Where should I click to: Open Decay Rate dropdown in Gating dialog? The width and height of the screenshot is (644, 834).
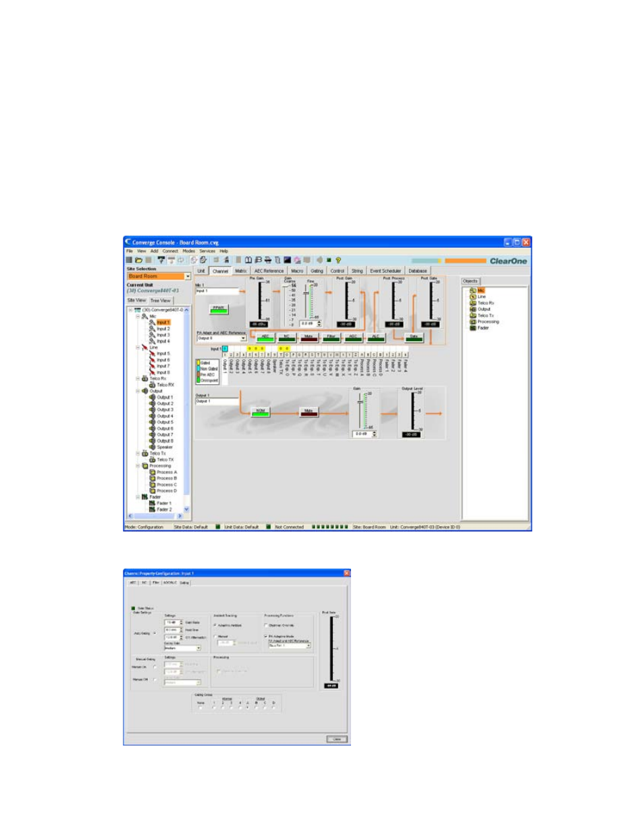(x=198, y=648)
